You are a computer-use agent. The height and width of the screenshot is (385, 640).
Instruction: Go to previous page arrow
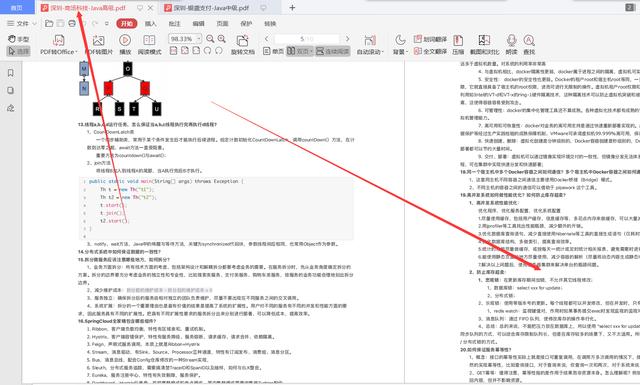[267, 39]
